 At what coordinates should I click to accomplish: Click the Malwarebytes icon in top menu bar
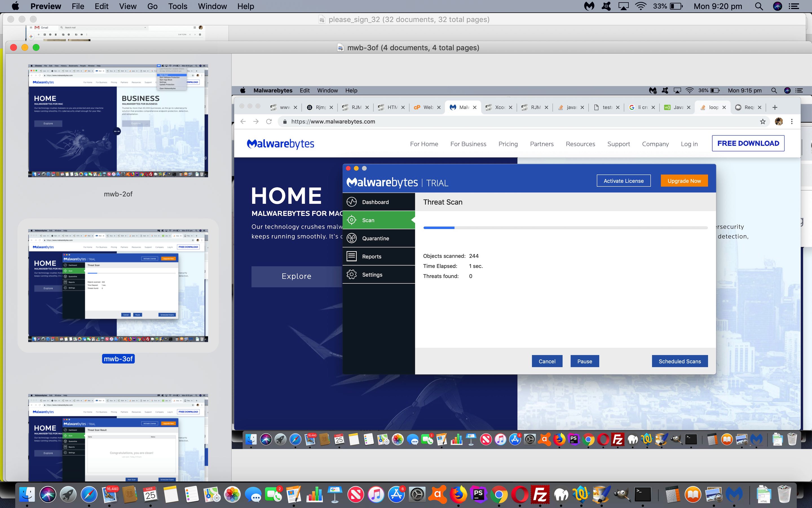(589, 6)
